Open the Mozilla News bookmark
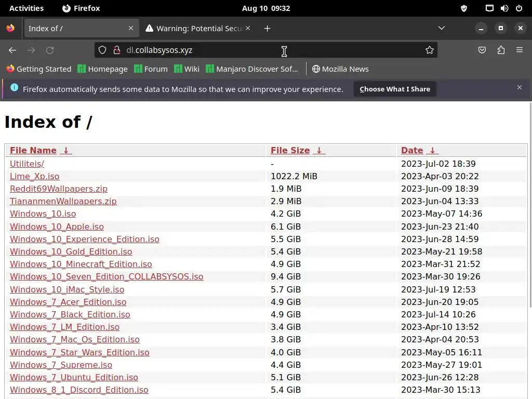 point(340,69)
